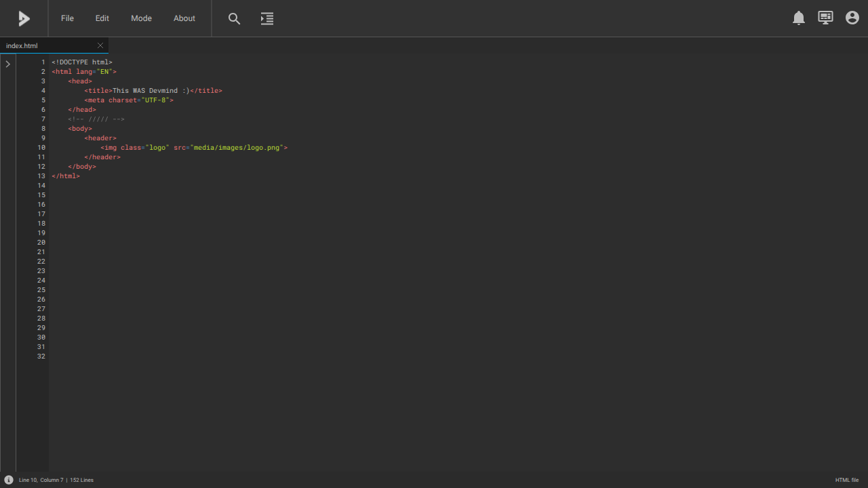Click the monitor preview icon
The width and height of the screenshot is (868, 488).
pos(825,18)
